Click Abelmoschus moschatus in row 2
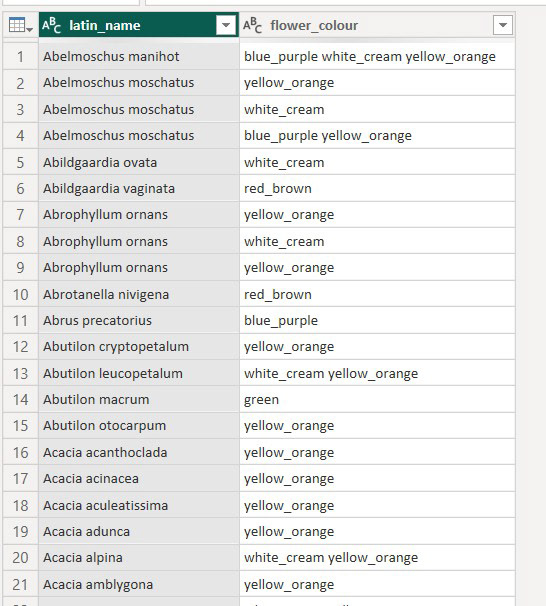Screen dimensions: 546x606 (139, 83)
